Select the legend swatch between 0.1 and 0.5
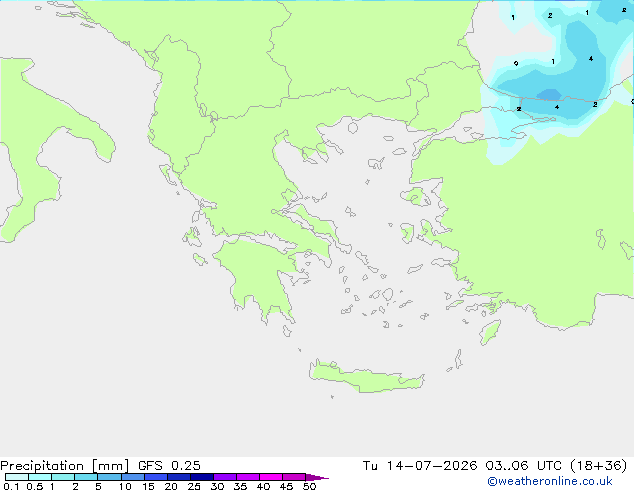Image resolution: width=634 pixels, height=490 pixels. [17, 477]
